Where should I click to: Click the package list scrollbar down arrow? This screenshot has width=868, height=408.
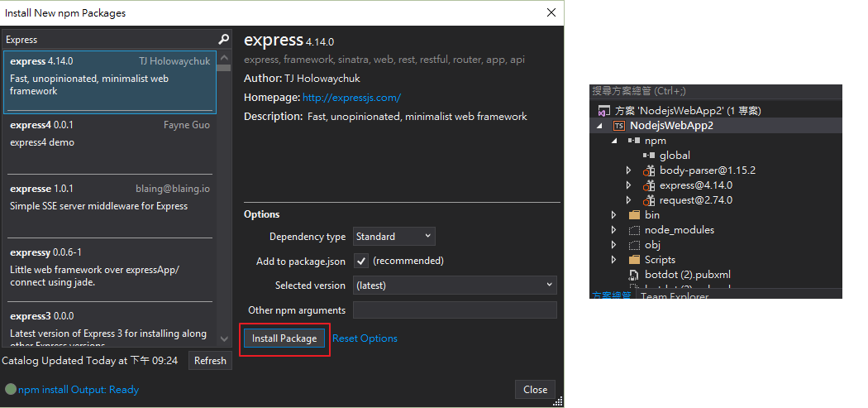tap(223, 338)
